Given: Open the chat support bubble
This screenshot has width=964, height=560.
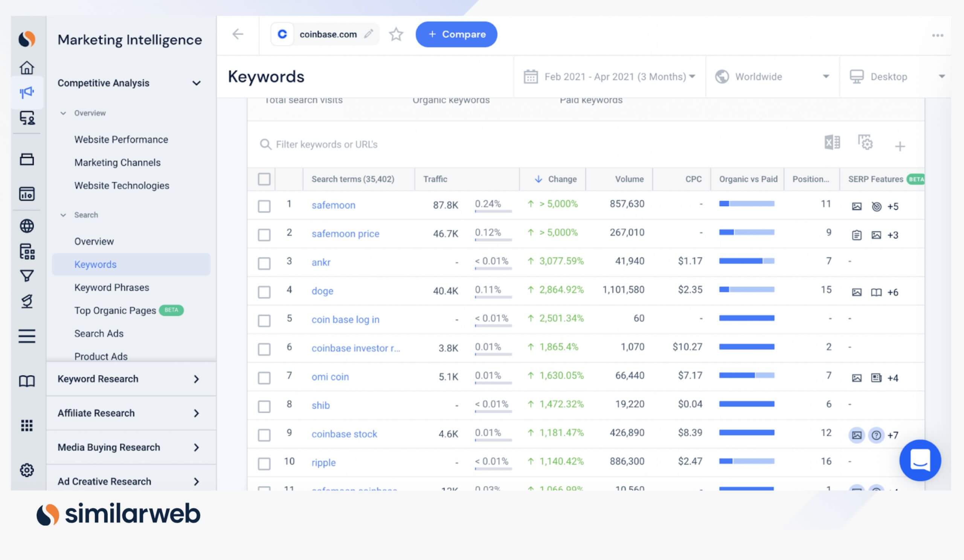Looking at the screenshot, I should click(x=920, y=460).
